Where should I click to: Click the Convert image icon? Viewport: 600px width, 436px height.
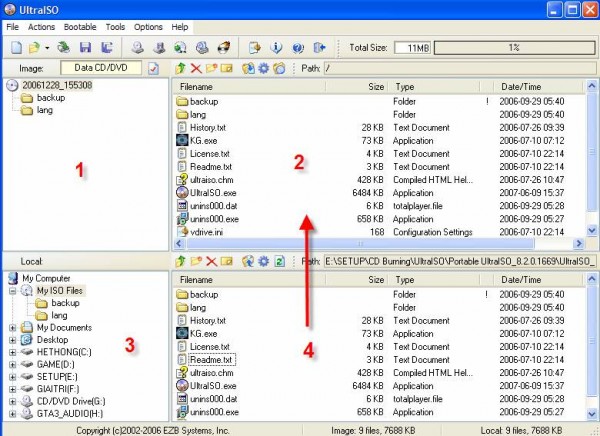180,47
